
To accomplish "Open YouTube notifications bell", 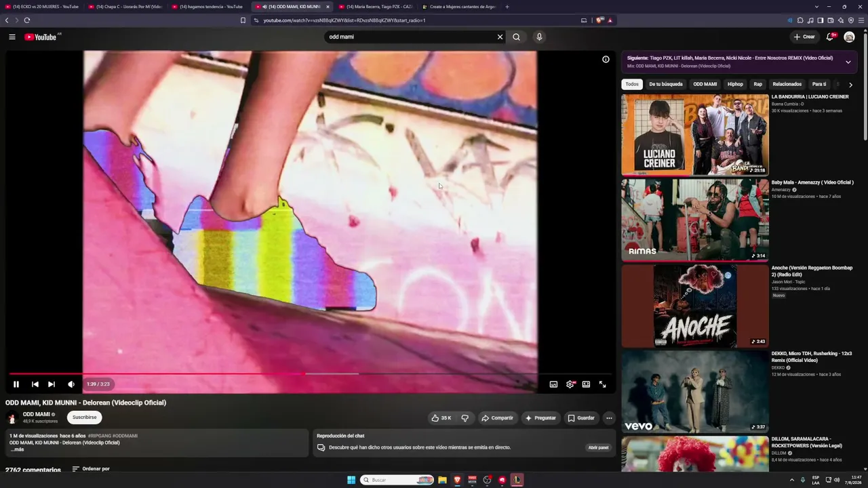I will tap(829, 37).
